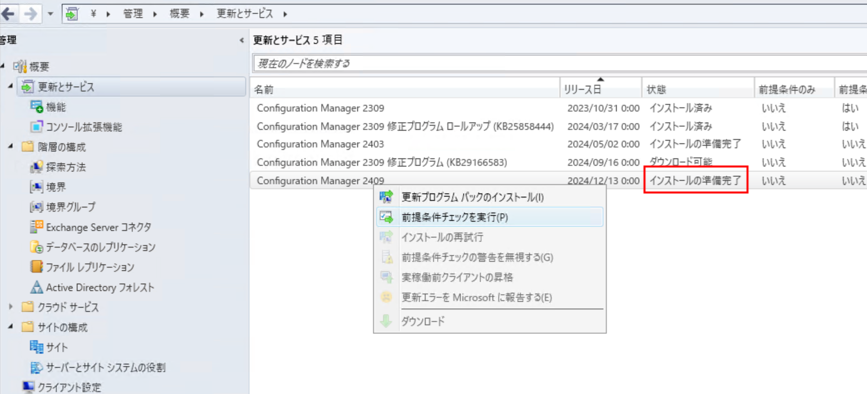The image size is (867, 394).
Task: Click the 現在のノードを検索する search field
Action: click(559, 63)
